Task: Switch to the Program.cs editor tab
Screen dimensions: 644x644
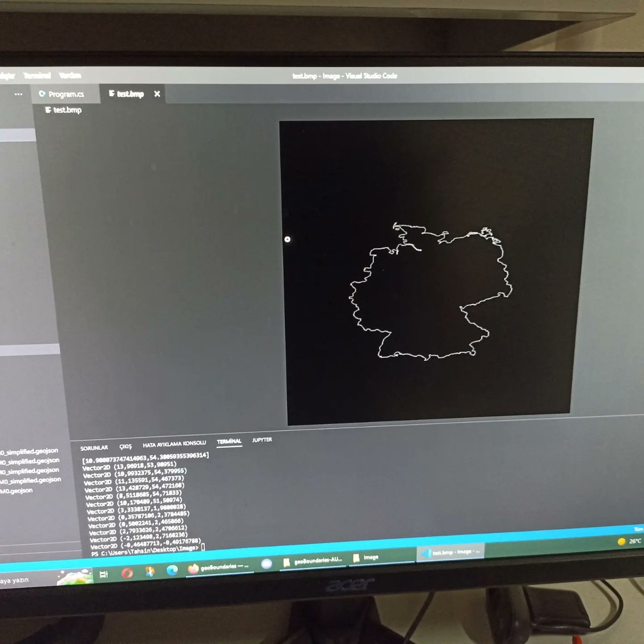Action: pyautogui.click(x=66, y=94)
